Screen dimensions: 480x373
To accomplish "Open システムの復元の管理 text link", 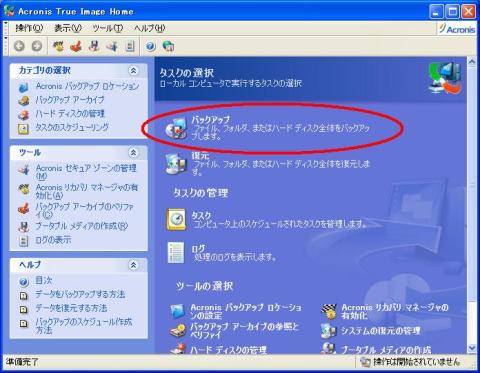I will [380, 331].
